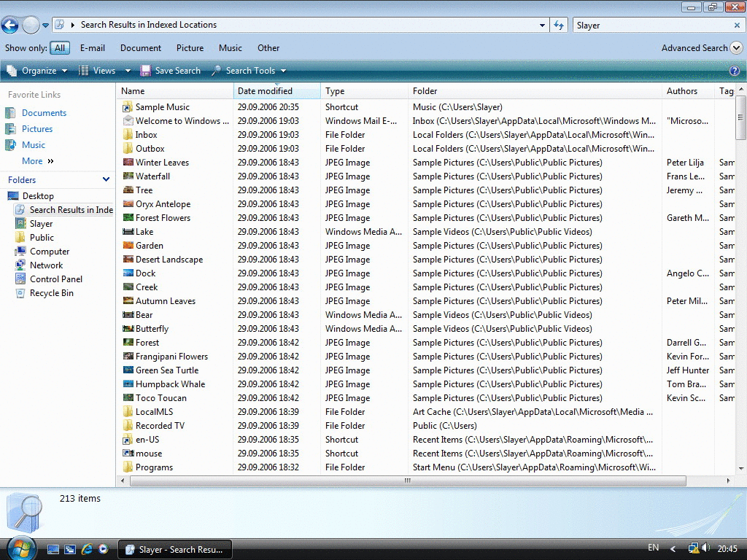
Task: Open the Music favorite link
Action: point(34,145)
